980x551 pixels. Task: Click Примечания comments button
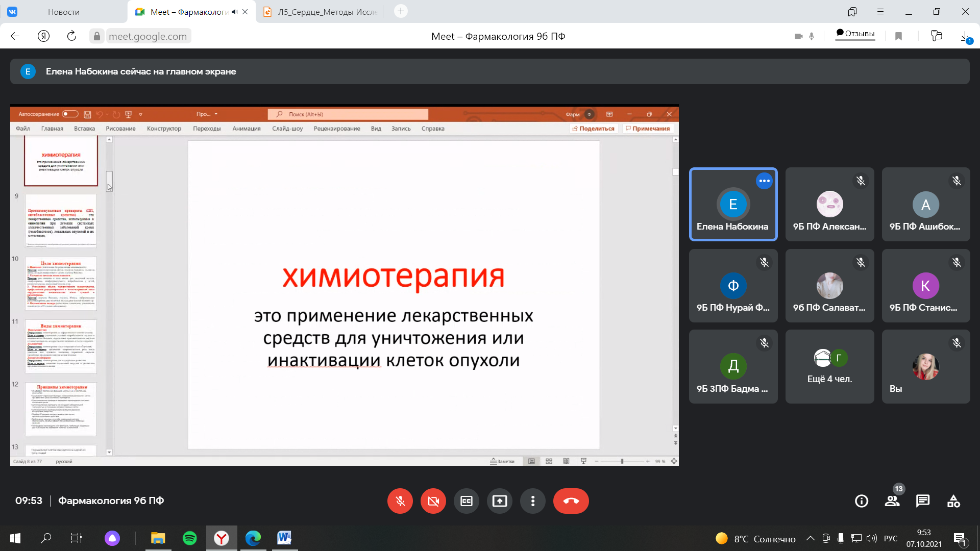648,129
